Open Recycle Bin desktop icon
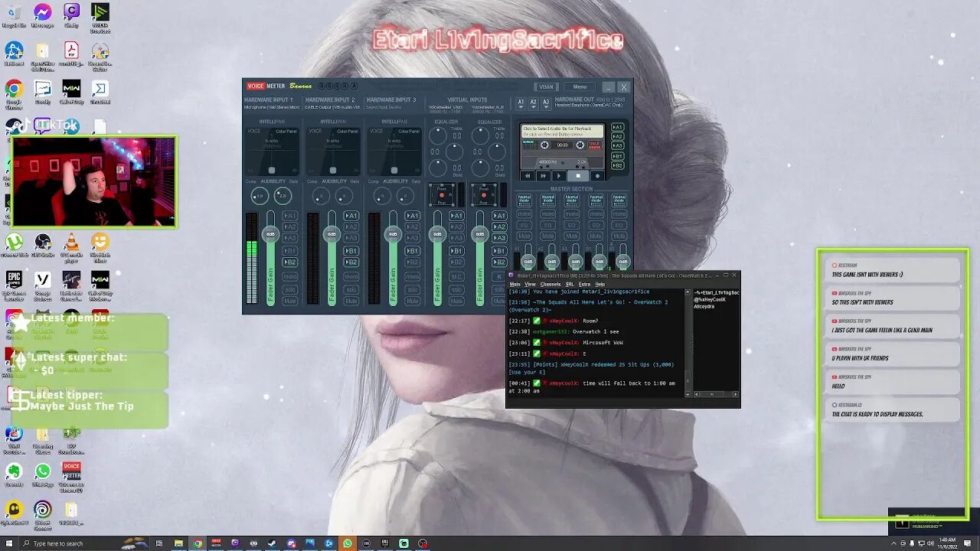The image size is (980, 551). point(14,15)
